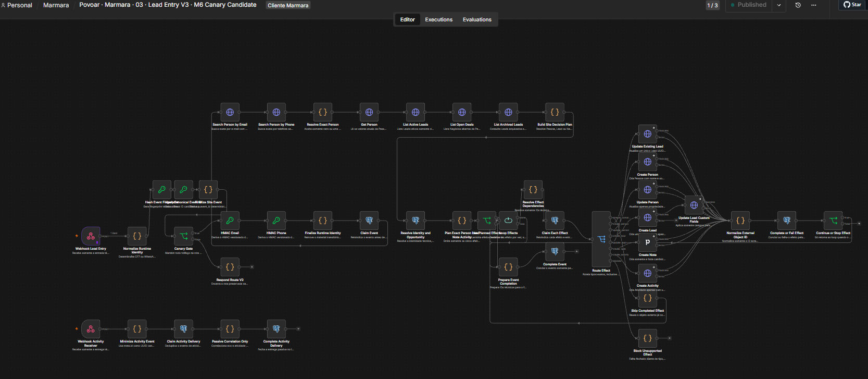
Task: Click the GitHub Star button
Action: coord(852,5)
